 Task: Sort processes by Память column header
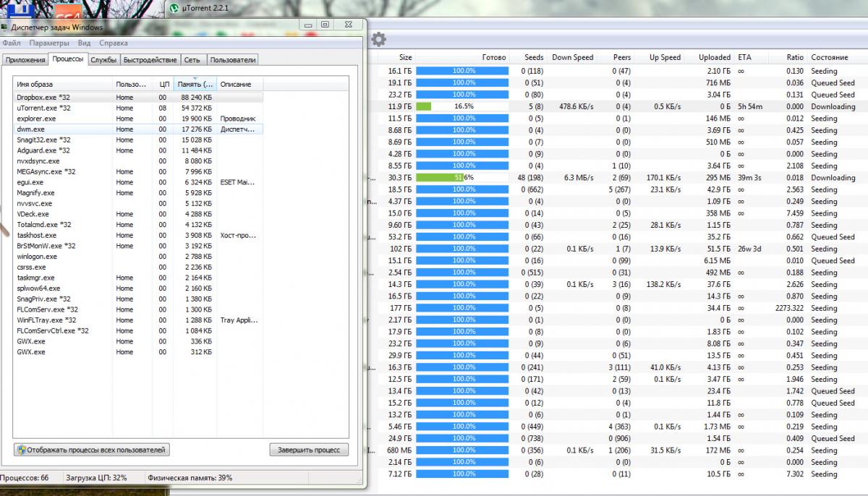[195, 84]
